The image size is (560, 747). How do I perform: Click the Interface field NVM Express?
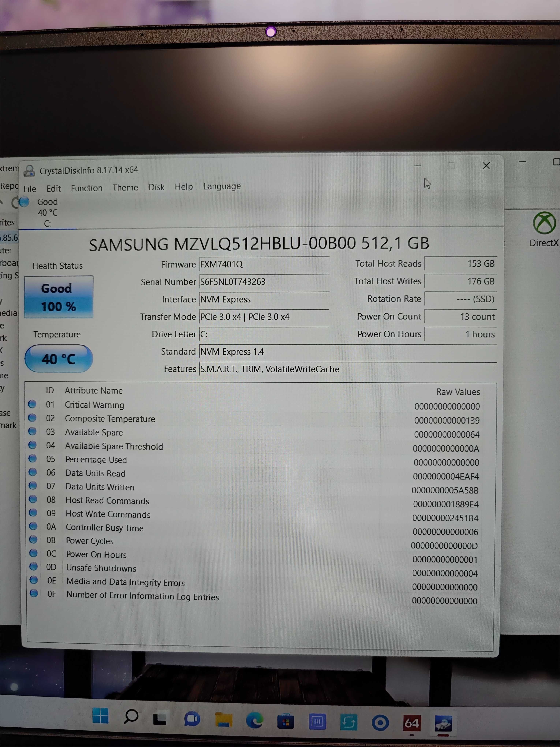point(264,300)
